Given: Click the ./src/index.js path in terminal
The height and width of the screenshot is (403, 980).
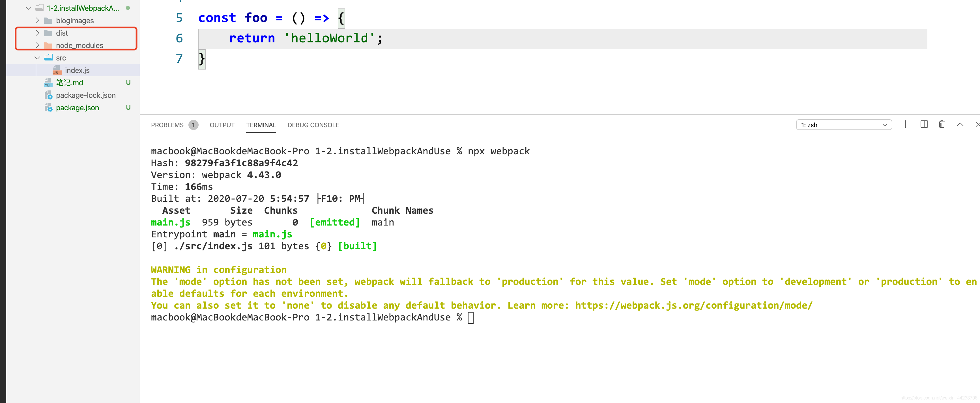Looking at the screenshot, I should pyautogui.click(x=213, y=246).
